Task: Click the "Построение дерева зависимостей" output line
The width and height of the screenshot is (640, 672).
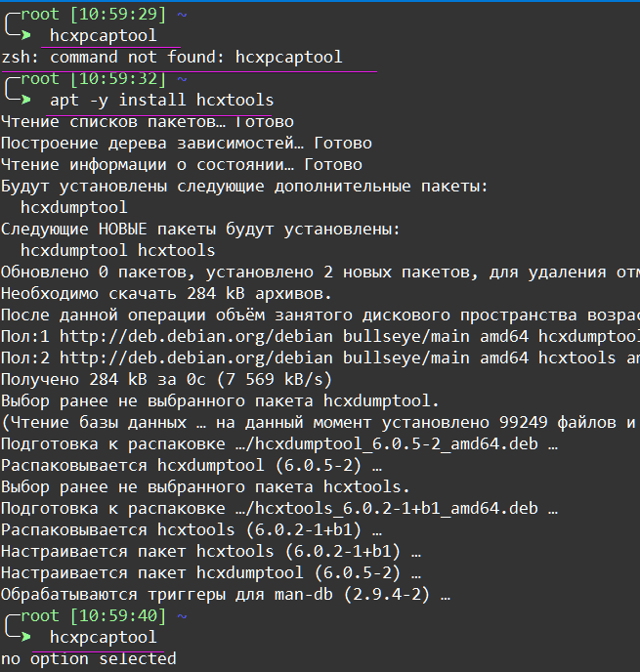Action: [x=186, y=143]
